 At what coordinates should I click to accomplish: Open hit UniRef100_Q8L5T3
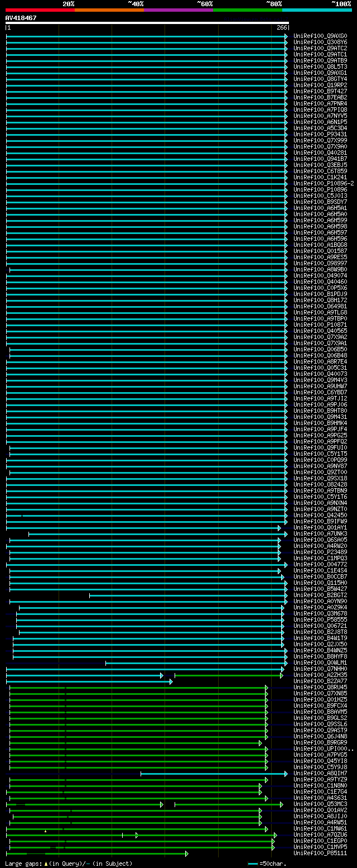pyautogui.click(x=320, y=66)
